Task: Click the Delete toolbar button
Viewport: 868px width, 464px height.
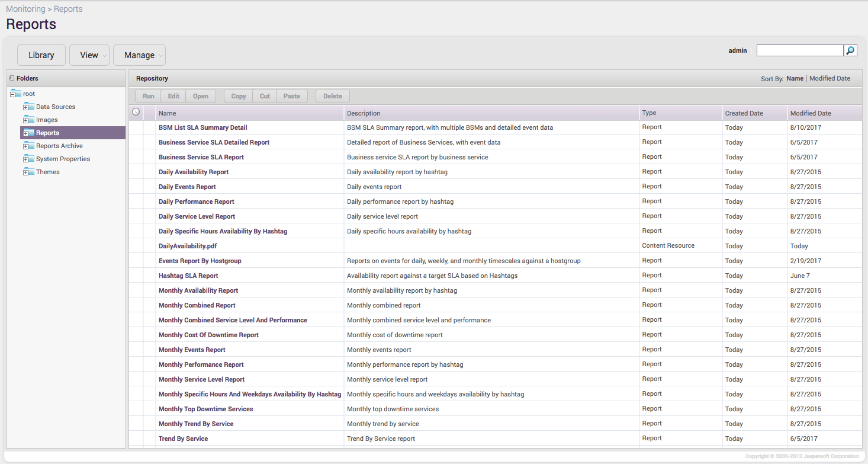Action: (332, 96)
